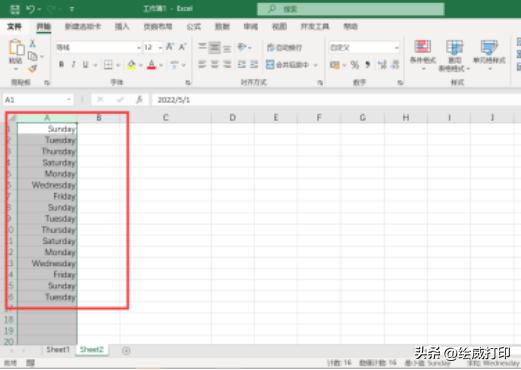Screen dimensions: 521x370
Task: Click the Format Painter brush icon
Action: (x=32, y=69)
